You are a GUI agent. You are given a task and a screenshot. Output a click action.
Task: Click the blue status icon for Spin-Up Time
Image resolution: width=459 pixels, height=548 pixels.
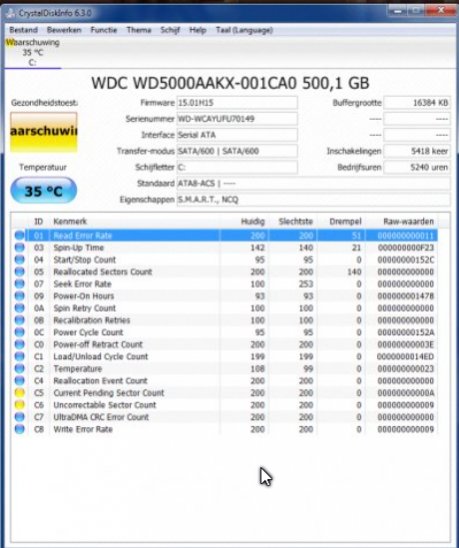[x=20, y=248]
